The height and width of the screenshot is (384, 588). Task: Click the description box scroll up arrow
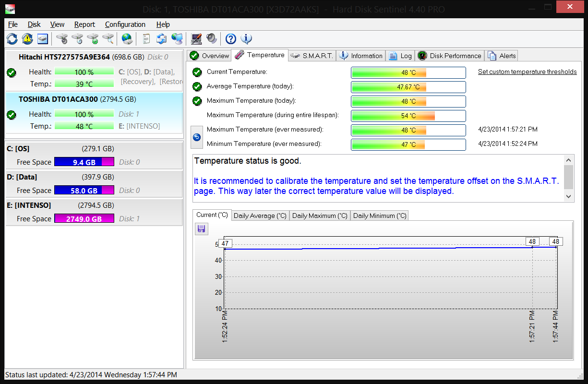(x=568, y=160)
